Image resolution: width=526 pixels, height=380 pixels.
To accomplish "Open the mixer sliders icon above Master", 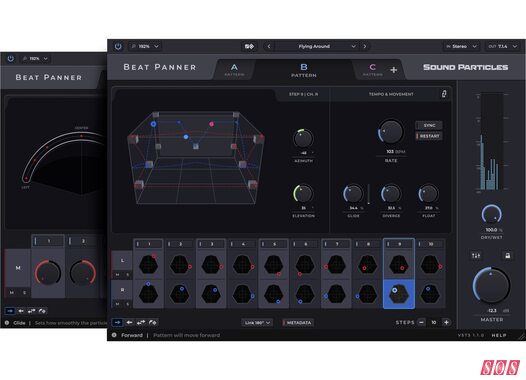I will 476,256.
